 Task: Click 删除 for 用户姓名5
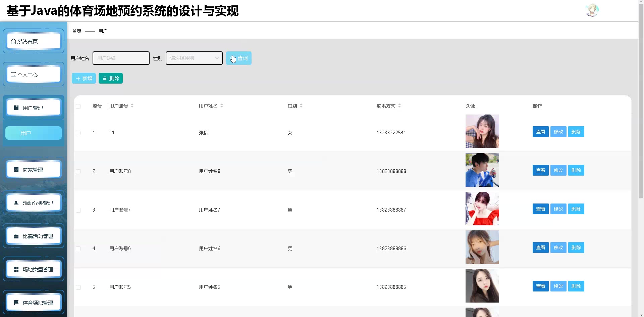point(576,286)
